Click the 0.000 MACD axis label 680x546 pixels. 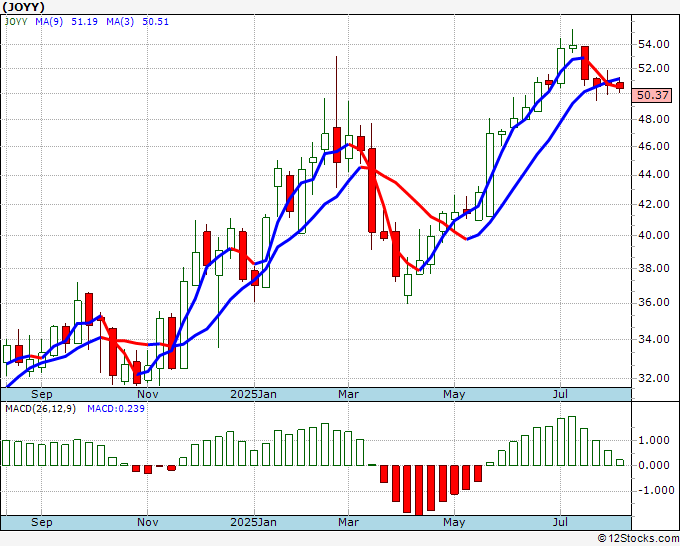click(x=656, y=465)
